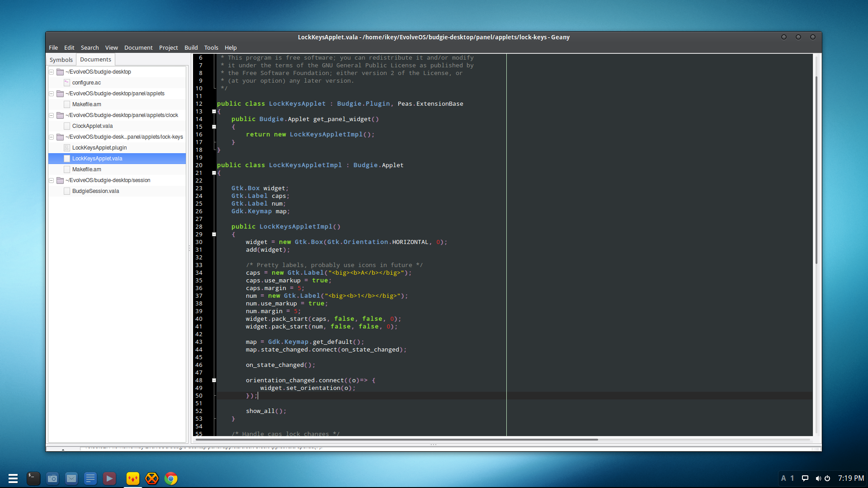Click the power button icon in tray
Screen dimensions: 868x488
click(827, 479)
